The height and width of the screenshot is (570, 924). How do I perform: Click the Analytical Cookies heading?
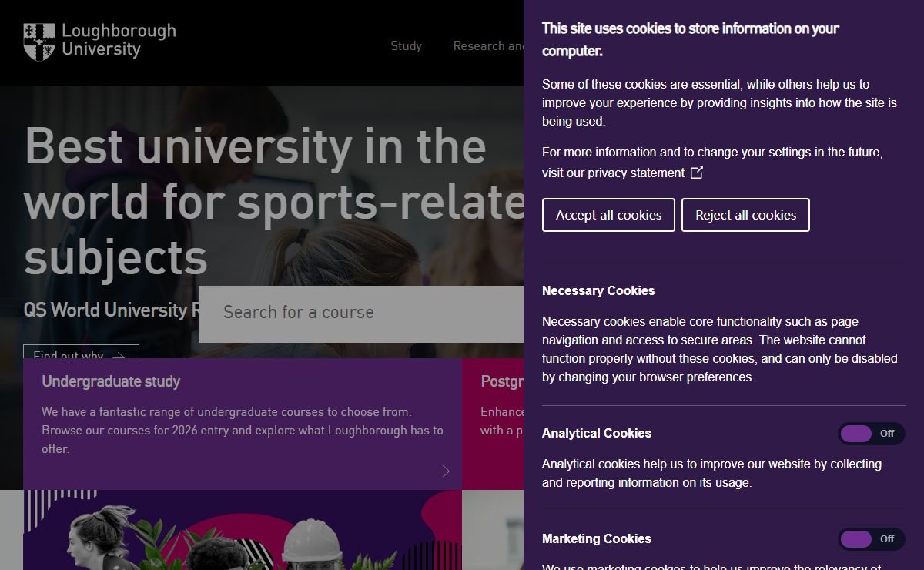click(x=597, y=433)
